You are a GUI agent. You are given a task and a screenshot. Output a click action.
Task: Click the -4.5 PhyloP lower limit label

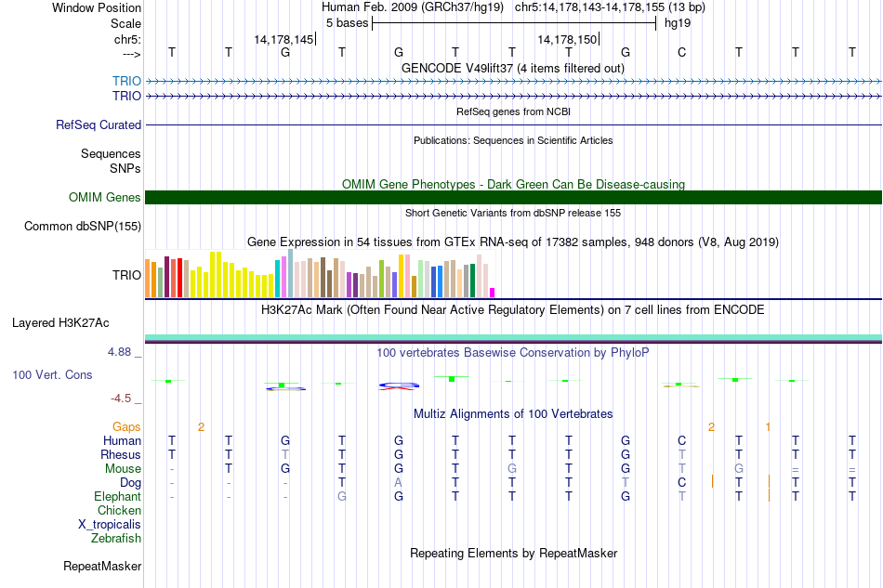coord(121,399)
